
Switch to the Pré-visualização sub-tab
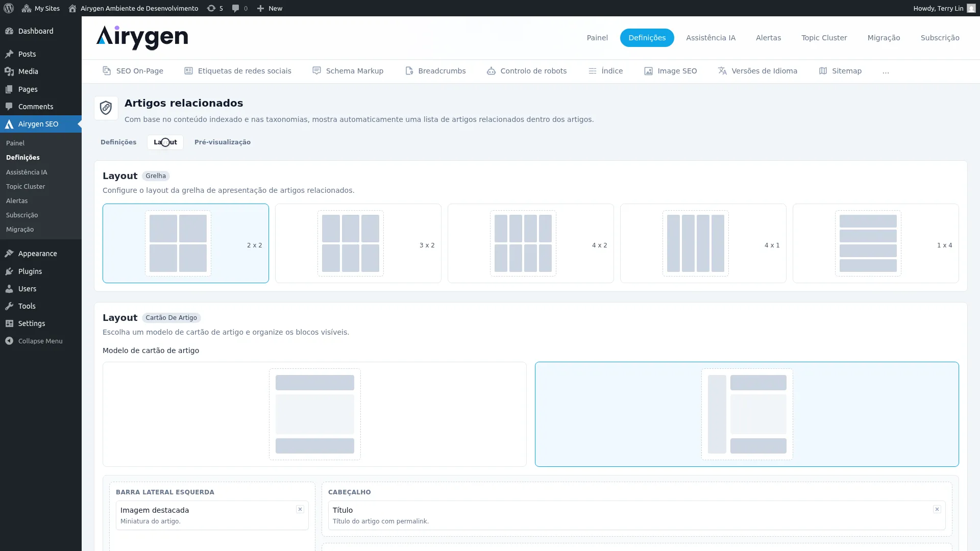(223, 142)
